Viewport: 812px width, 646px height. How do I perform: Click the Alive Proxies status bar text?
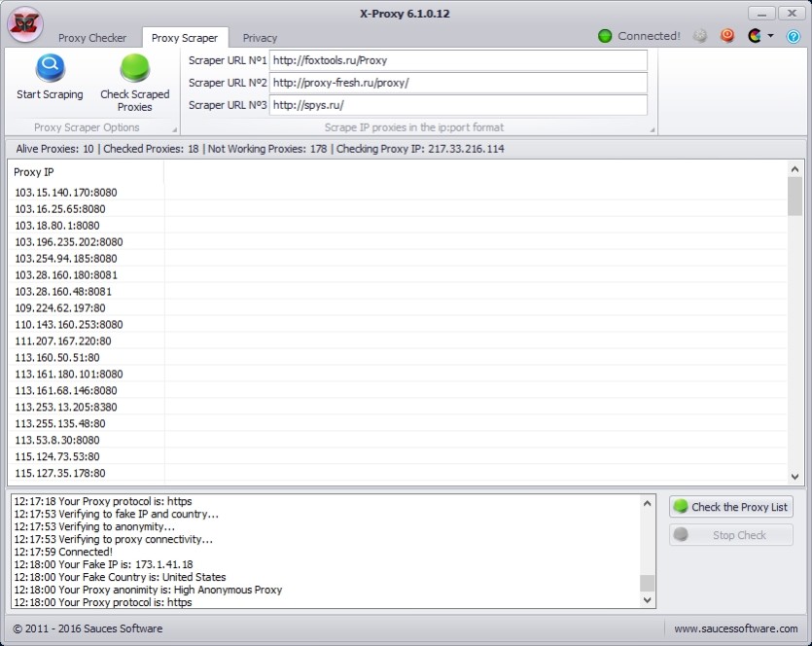pos(54,149)
